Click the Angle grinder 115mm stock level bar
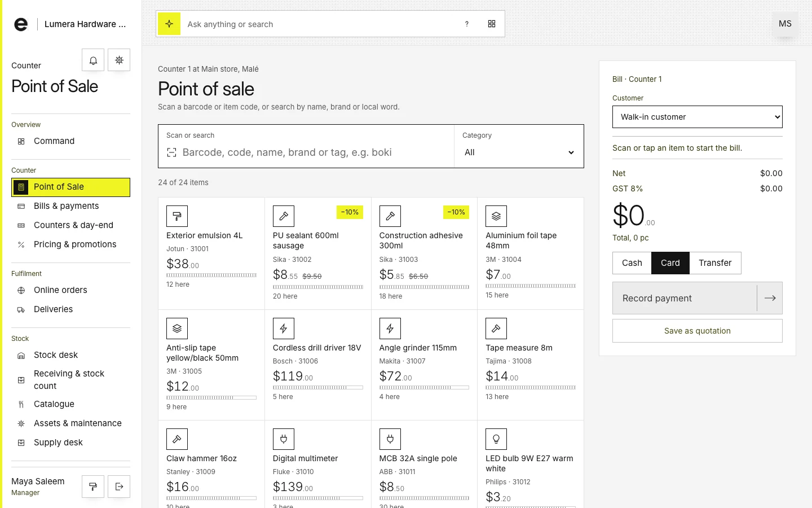Screen dimensions: 812x508 (x=424, y=388)
